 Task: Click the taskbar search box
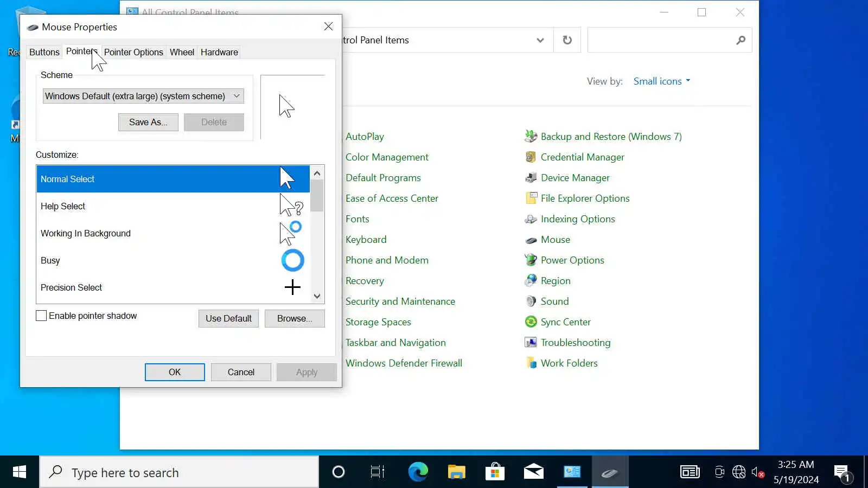[179, 472]
